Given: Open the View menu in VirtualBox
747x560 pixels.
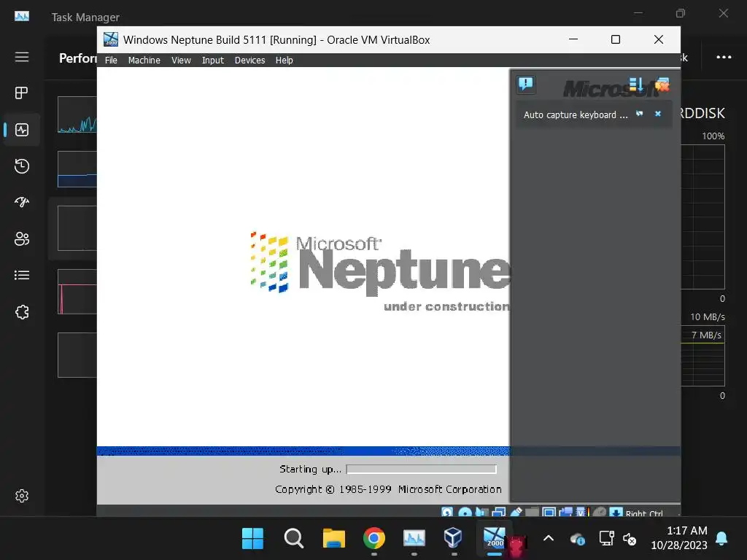Looking at the screenshot, I should pos(181,61).
